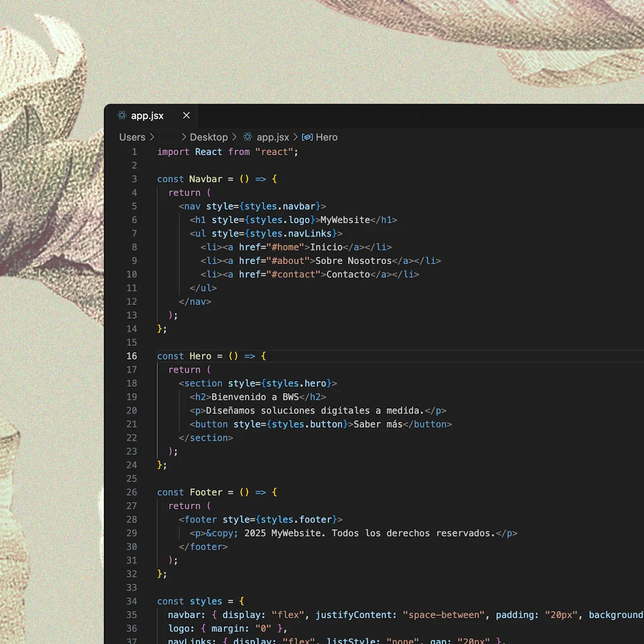Screen dimensions: 644x644
Task: Click the import React line
Action: click(228, 152)
